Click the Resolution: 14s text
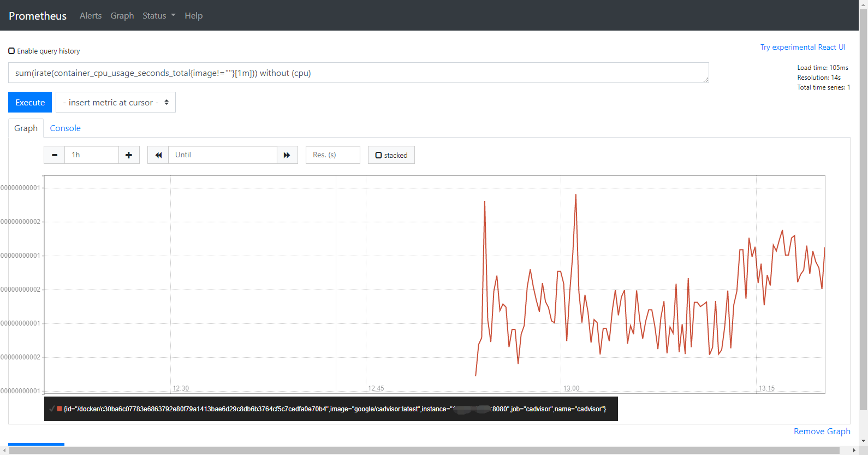The height and width of the screenshot is (455, 868). click(x=819, y=78)
